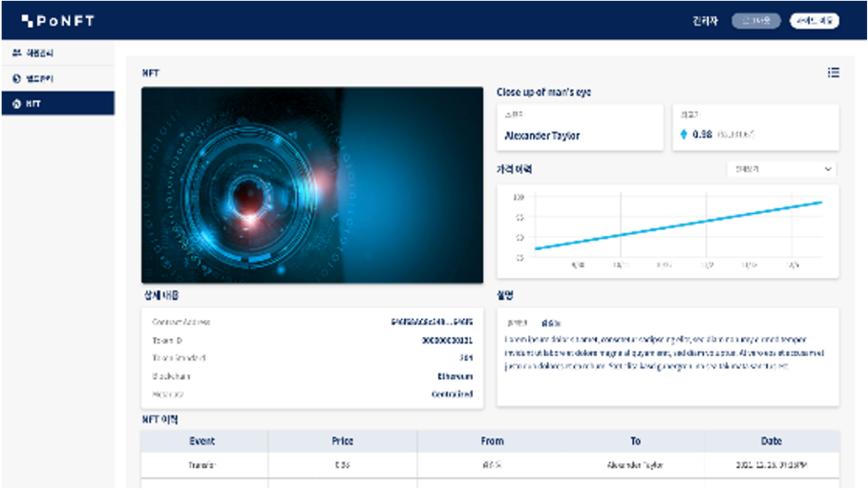This screenshot has width=868, height=490.
Task: Click the Token ID value
Action: click(447, 340)
